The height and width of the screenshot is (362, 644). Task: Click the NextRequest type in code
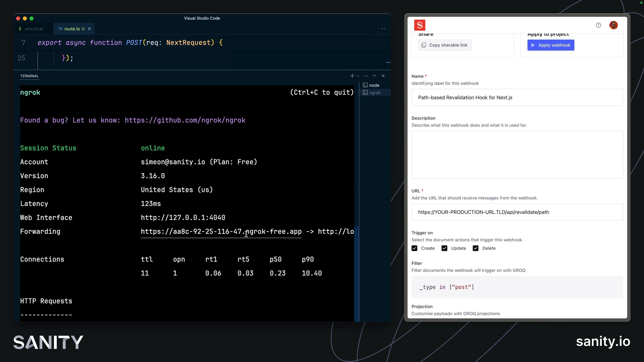coord(188,43)
